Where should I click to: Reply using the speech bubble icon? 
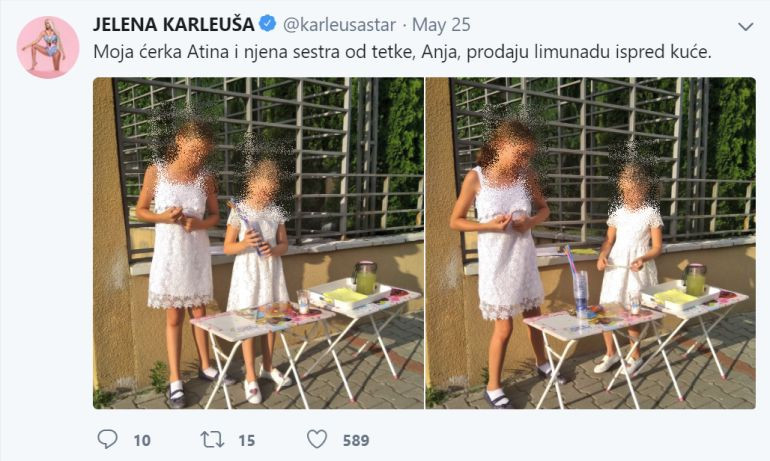pos(107,439)
